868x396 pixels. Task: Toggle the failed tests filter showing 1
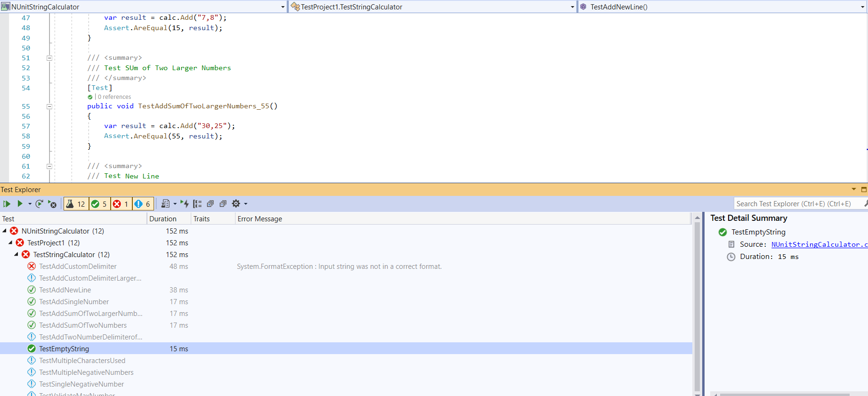pos(121,204)
